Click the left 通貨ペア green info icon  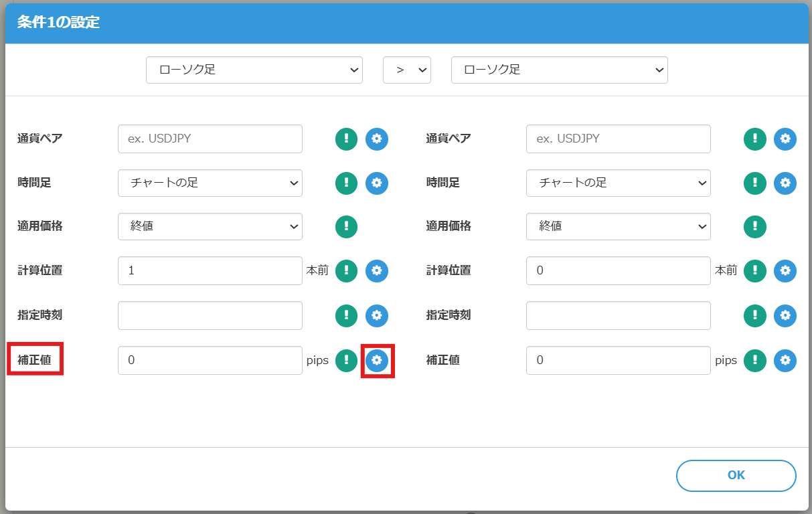coord(346,139)
